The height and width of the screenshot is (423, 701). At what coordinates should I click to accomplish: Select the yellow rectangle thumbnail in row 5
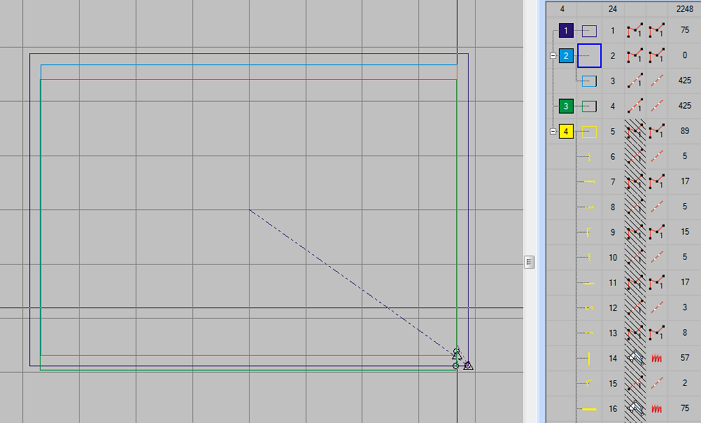(x=589, y=132)
